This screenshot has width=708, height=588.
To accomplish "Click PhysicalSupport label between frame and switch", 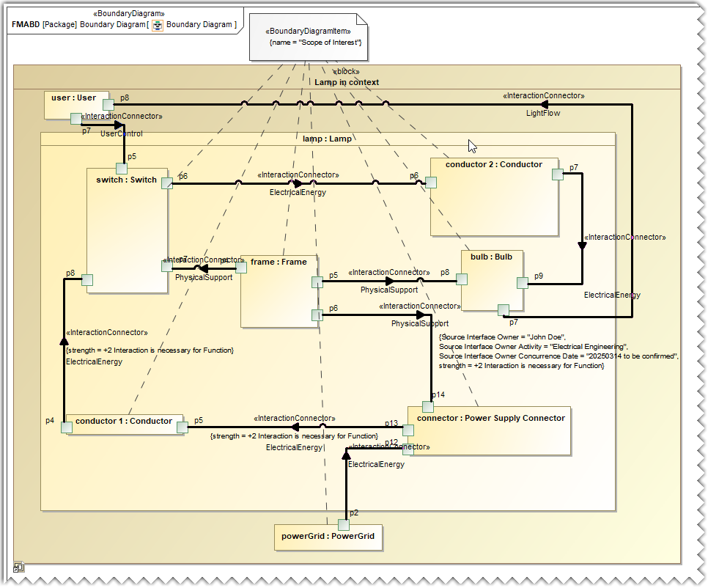I will [204, 277].
